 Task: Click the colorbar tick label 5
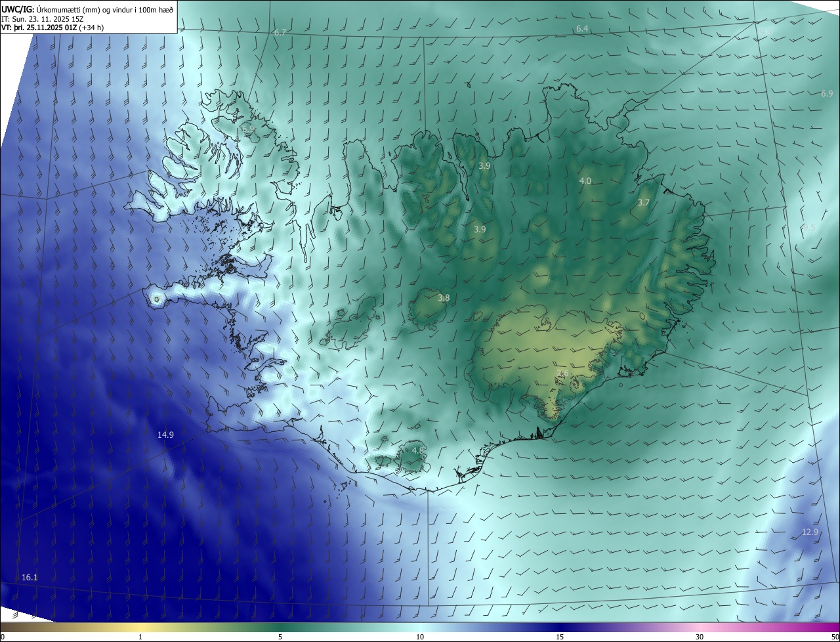(280, 637)
